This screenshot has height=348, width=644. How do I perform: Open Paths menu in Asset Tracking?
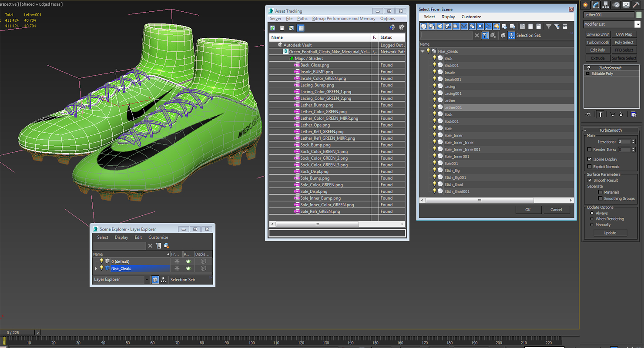click(x=302, y=19)
